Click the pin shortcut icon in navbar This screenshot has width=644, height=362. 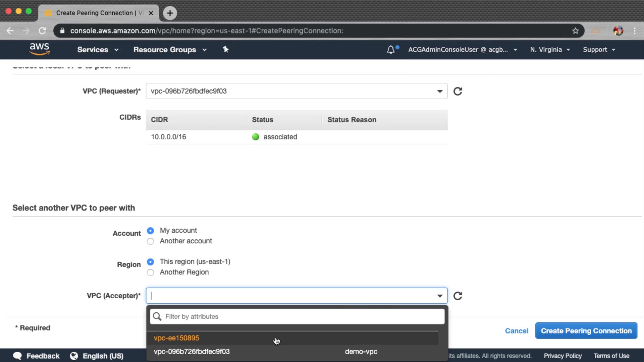click(225, 49)
